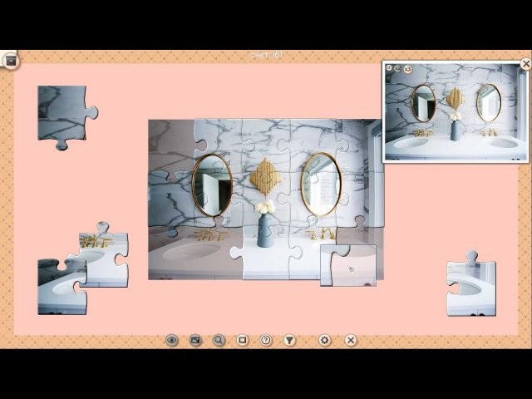Click the score counter text at top
This screenshot has width=532, height=399.
[x=266, y=56]
